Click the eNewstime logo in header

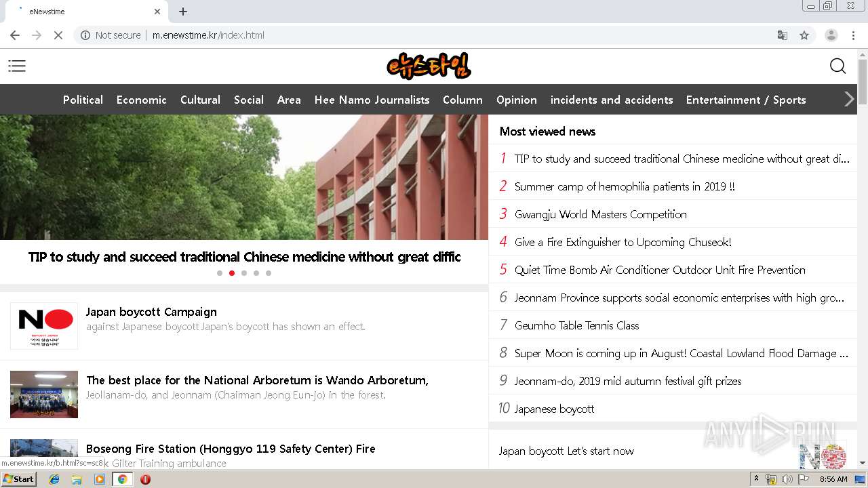(429, 66)
